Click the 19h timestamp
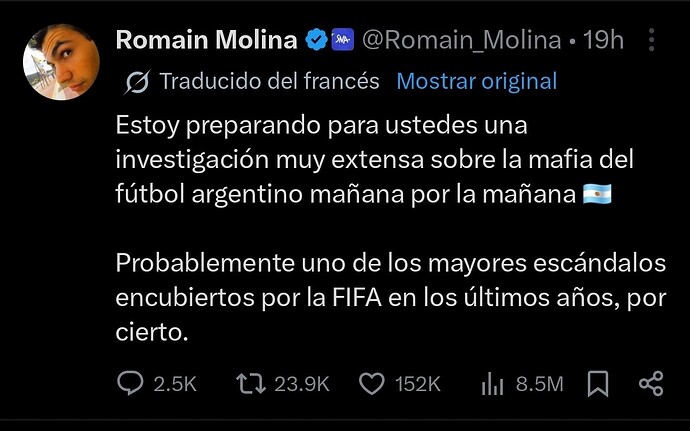 (603, 40)
